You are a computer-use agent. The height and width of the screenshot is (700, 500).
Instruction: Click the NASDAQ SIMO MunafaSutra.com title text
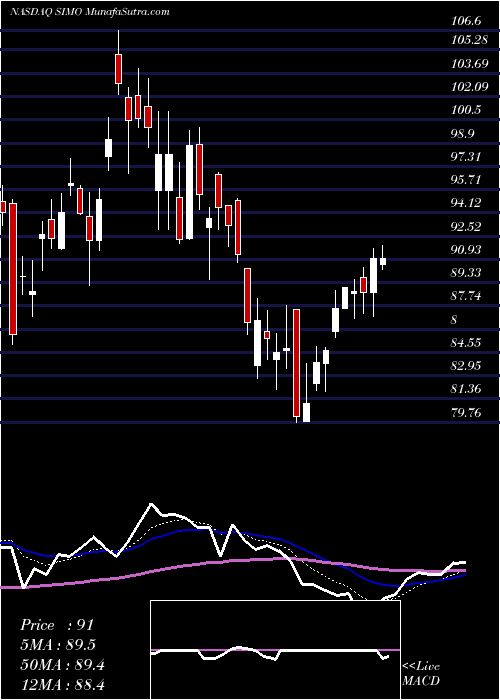click(89, 12)
